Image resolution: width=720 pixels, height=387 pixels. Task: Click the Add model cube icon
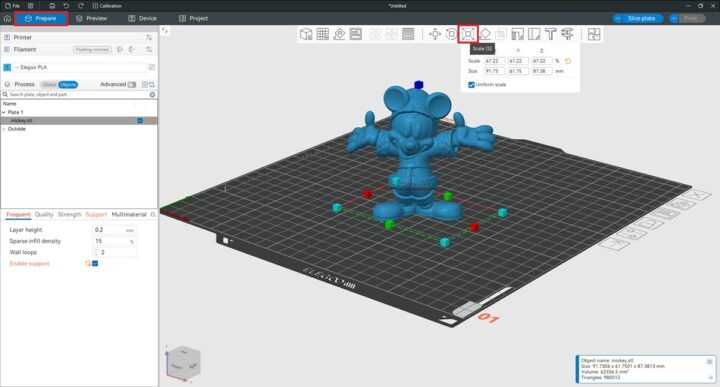click(306, 34)
